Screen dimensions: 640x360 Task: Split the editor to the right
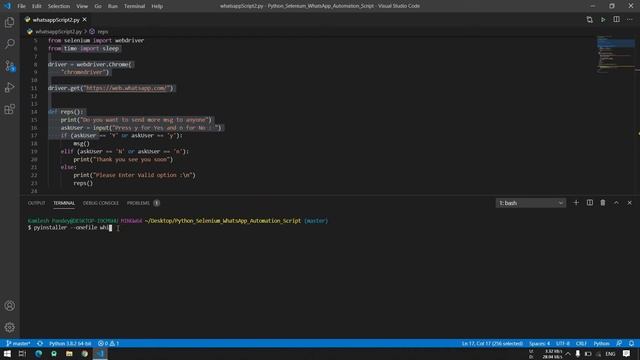click(616, 20)
